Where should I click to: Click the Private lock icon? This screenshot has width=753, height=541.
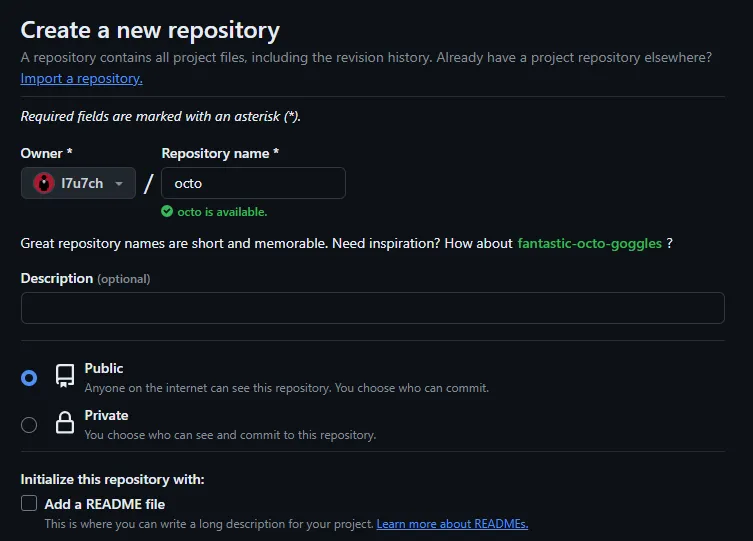65,422
